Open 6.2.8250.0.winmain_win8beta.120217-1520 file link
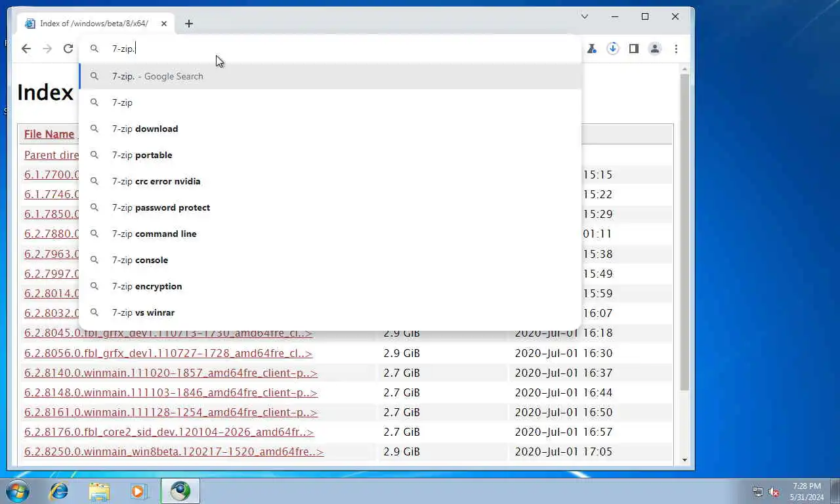The height and width of the screenshot is (504, 840). 174,451
